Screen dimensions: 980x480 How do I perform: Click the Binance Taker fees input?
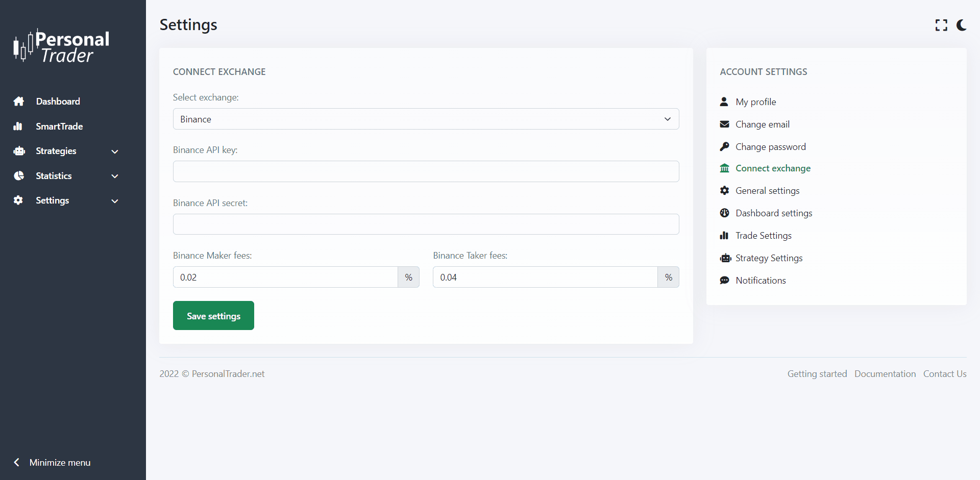pyautogui.click(x=545, y=277)
